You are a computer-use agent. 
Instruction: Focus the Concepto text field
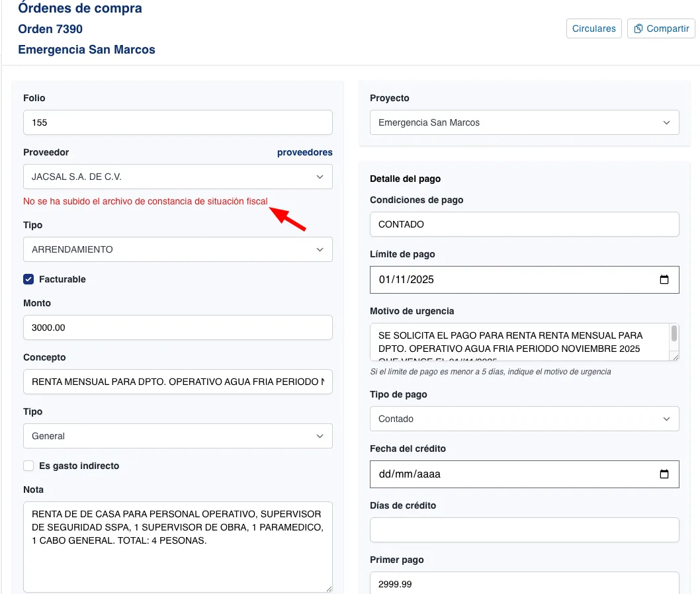177,382
